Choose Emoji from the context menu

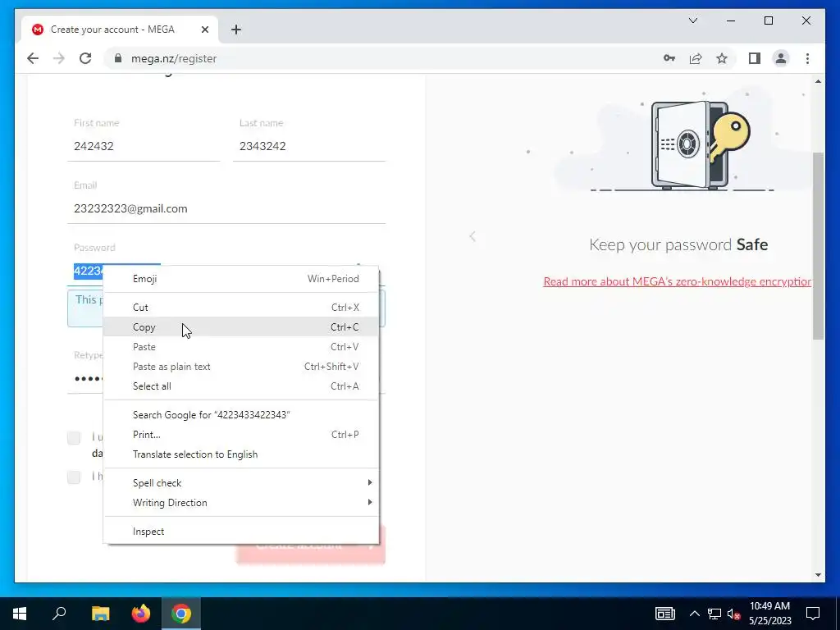click(240, 279)
